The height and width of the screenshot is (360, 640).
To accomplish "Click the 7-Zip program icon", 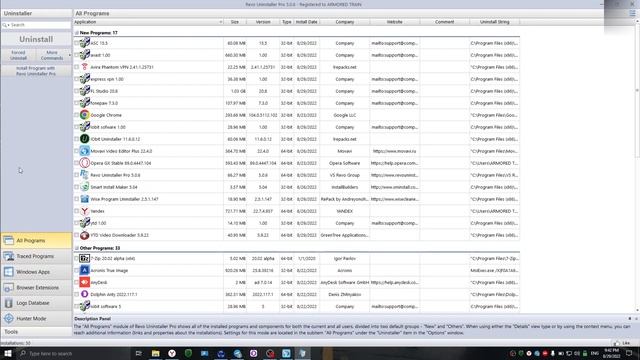I will (84, 258).
